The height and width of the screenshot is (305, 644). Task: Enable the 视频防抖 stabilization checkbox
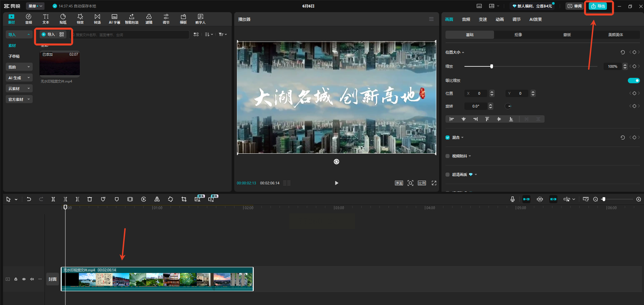coord(448,156)
